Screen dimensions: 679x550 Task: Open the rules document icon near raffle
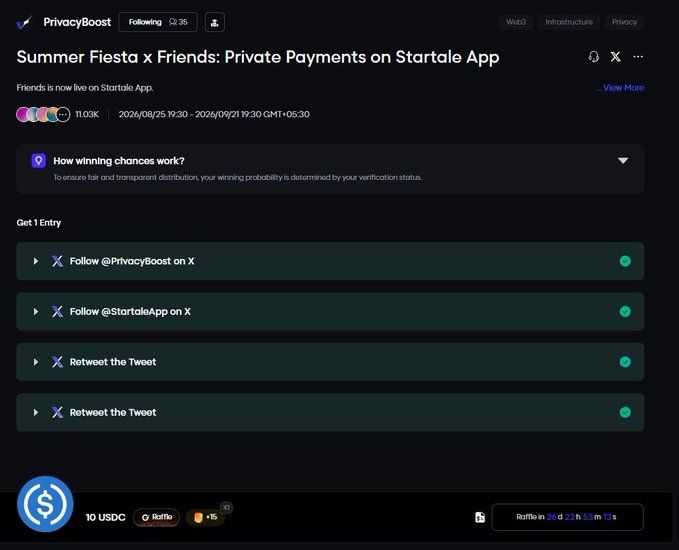click(x=480, y=517)
